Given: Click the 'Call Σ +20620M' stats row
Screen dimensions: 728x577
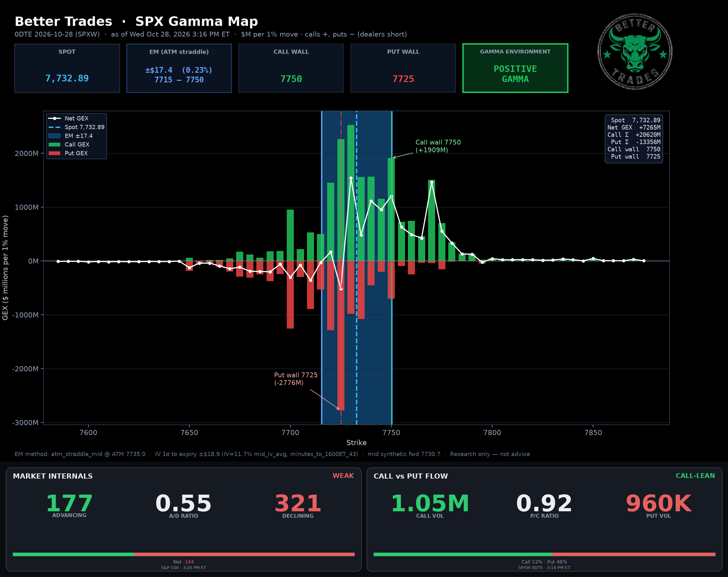Looking at the screenshot, I should 634,135.
